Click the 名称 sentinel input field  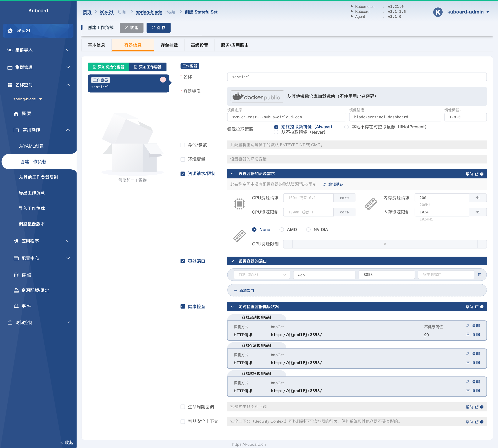[357, 77]
